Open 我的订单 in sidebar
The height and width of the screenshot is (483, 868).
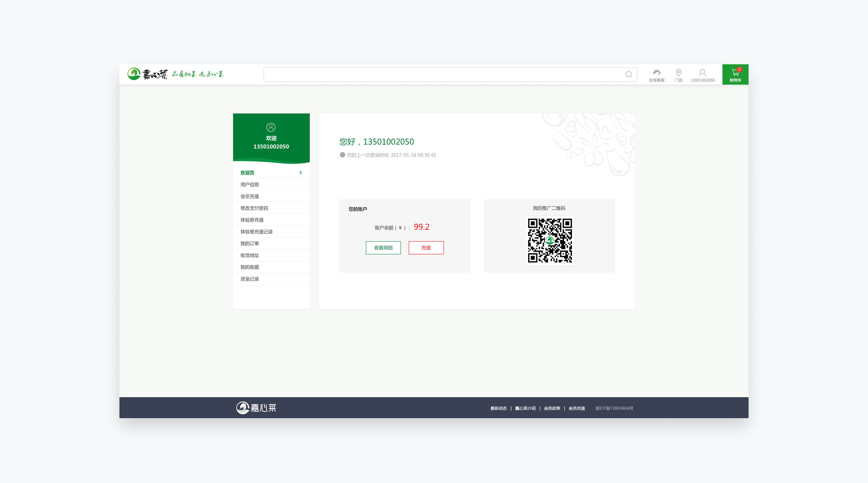coord(250,243)
